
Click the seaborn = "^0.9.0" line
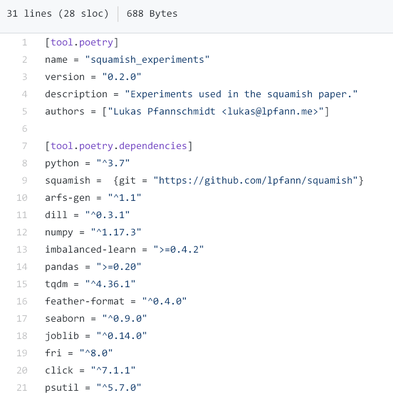click(x=96, y=319)
